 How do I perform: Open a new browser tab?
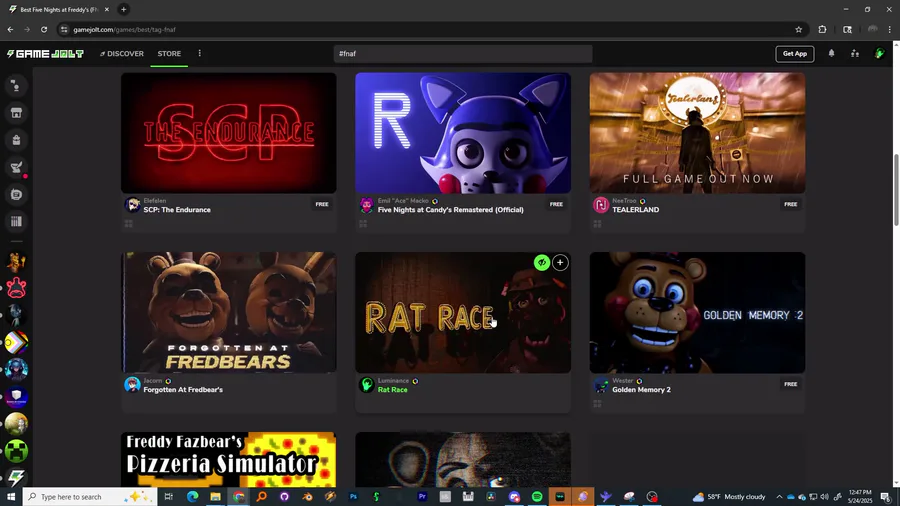click(x=123, y=9)
